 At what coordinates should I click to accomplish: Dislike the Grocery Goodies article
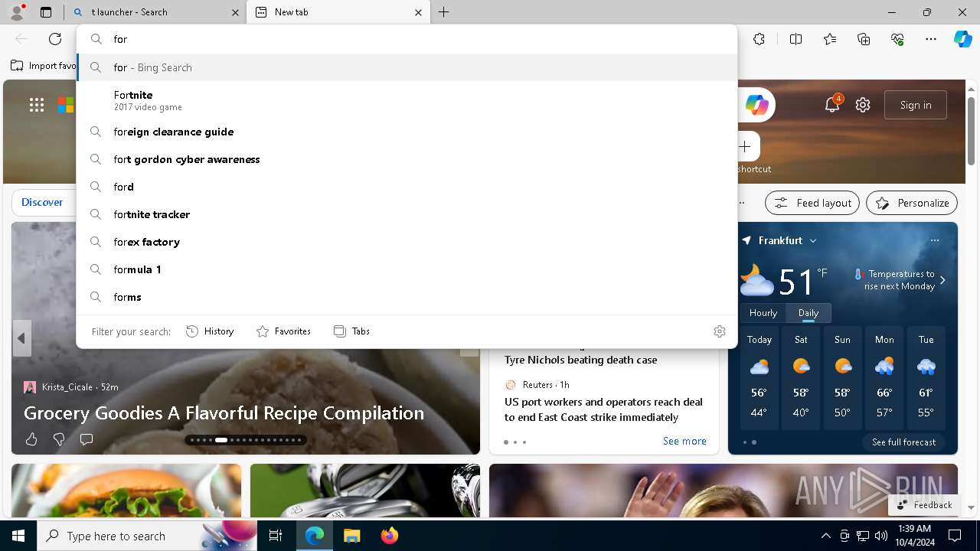[x=59, y=439]
